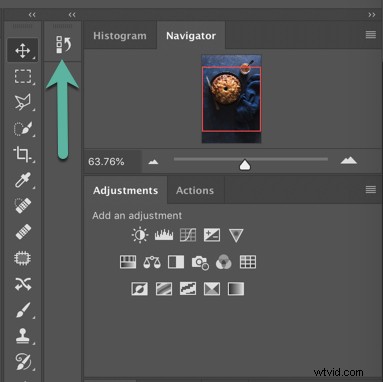Add a Gradient Map adjustment
The width and height of the screenshot is (383, 382).
(x=236, y=289)
